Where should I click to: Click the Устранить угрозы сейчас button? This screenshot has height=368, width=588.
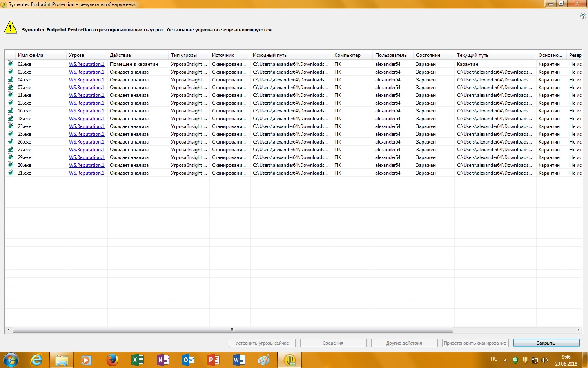[262, 343]
